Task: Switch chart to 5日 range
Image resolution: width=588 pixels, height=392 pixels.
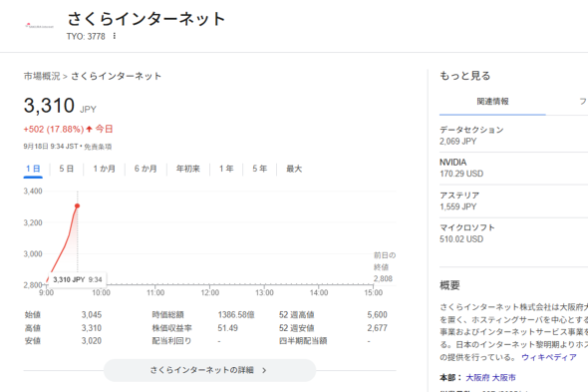Action: 67,169
